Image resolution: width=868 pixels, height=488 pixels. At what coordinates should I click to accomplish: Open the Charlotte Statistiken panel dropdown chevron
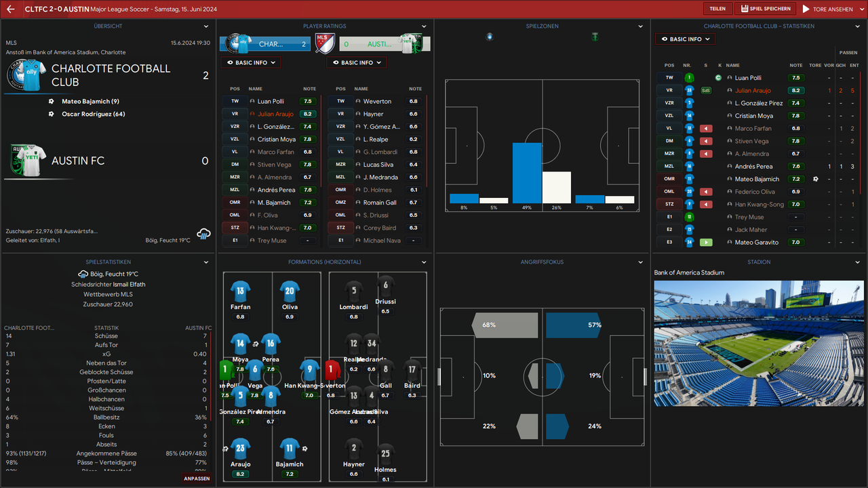(858, 26)
